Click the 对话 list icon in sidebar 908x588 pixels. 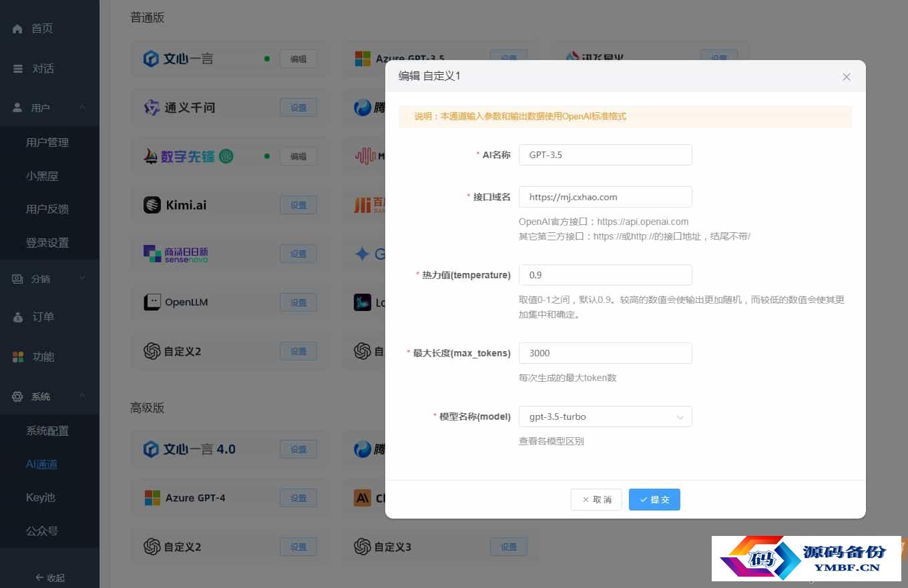(18, 69)
